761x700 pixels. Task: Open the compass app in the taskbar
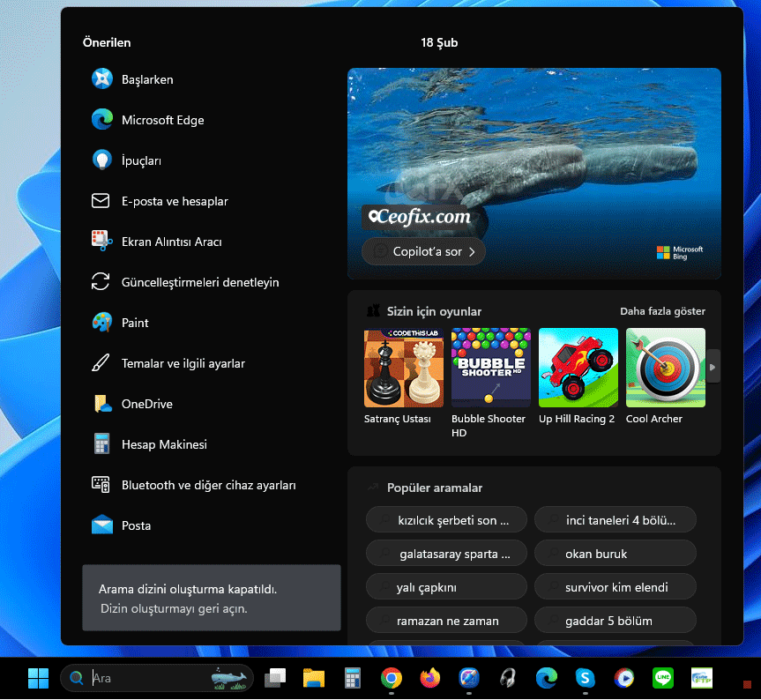click(469, 678)
